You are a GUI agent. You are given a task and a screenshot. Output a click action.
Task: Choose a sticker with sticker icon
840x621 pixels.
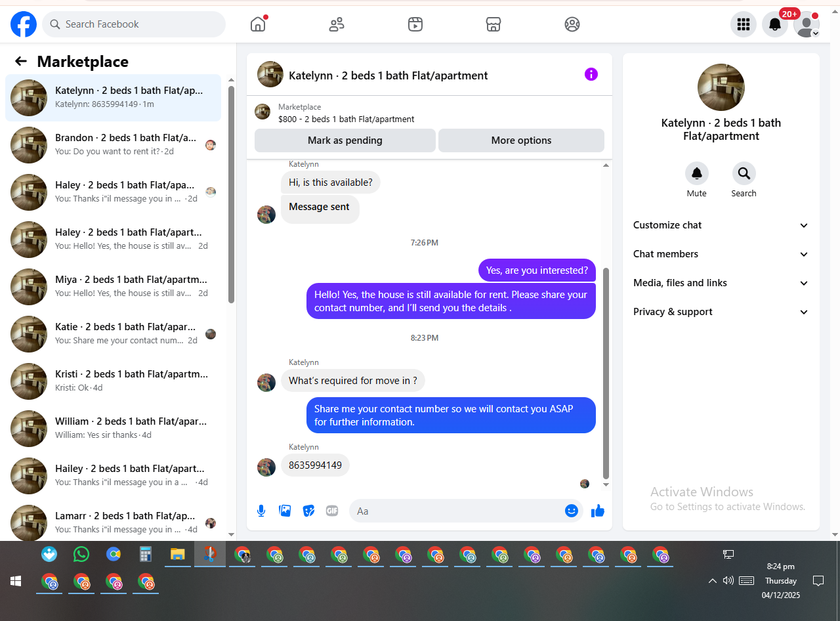(x=308, y=511)
